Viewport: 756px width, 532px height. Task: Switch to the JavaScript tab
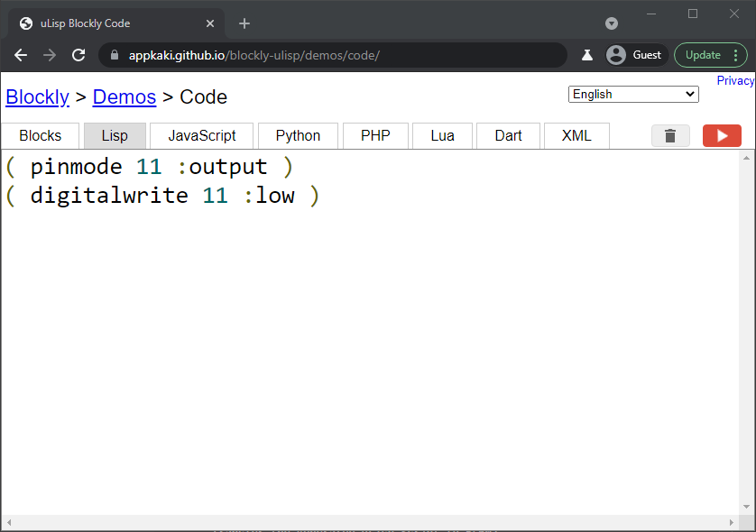[x=201, y=135]
